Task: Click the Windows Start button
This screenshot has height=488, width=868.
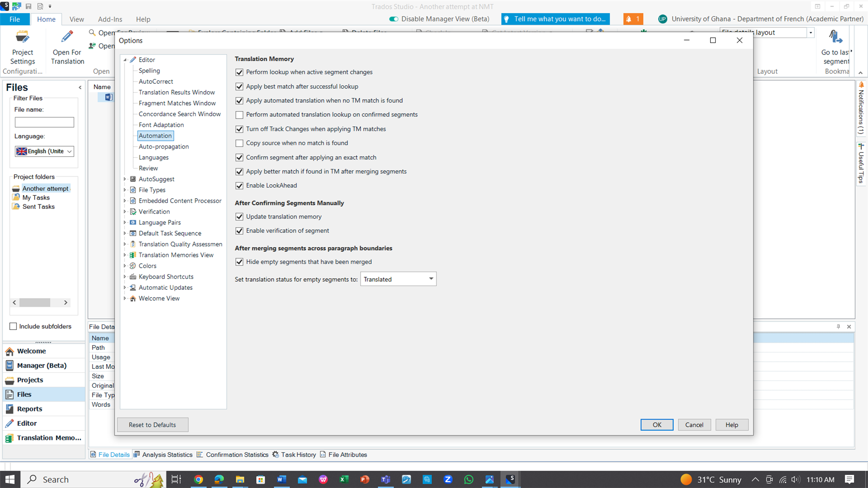Action: coord(10,479)
